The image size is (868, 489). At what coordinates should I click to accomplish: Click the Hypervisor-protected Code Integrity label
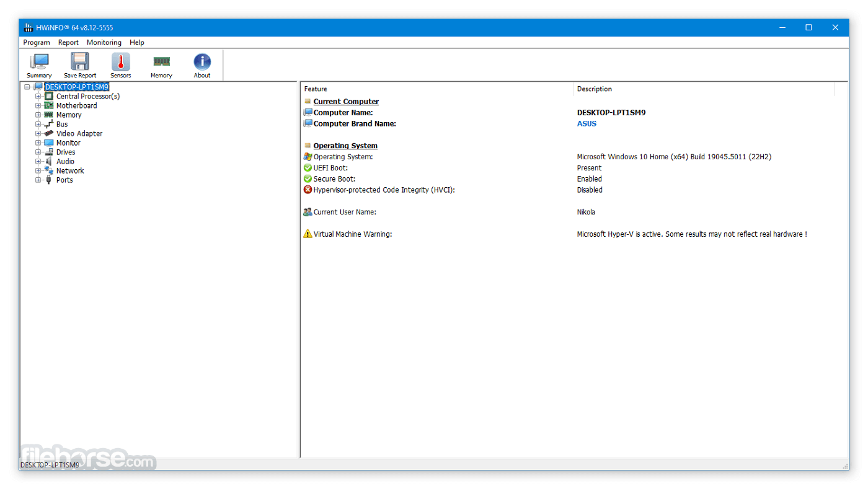point(384,190)
